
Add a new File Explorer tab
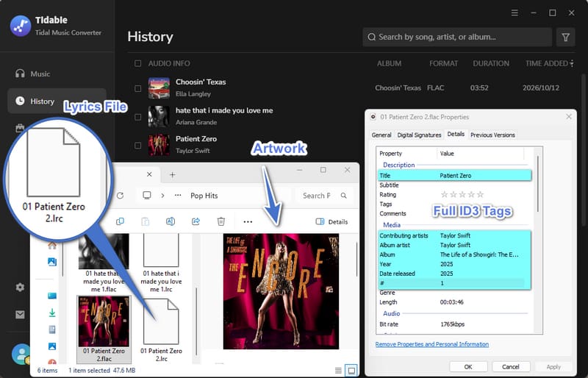(173, 174)
